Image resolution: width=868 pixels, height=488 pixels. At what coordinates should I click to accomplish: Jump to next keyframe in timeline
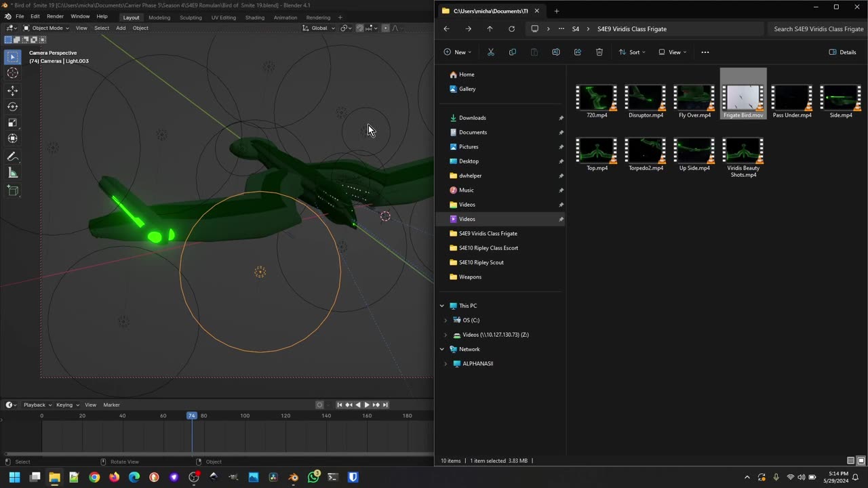click(x=376, y=405)
